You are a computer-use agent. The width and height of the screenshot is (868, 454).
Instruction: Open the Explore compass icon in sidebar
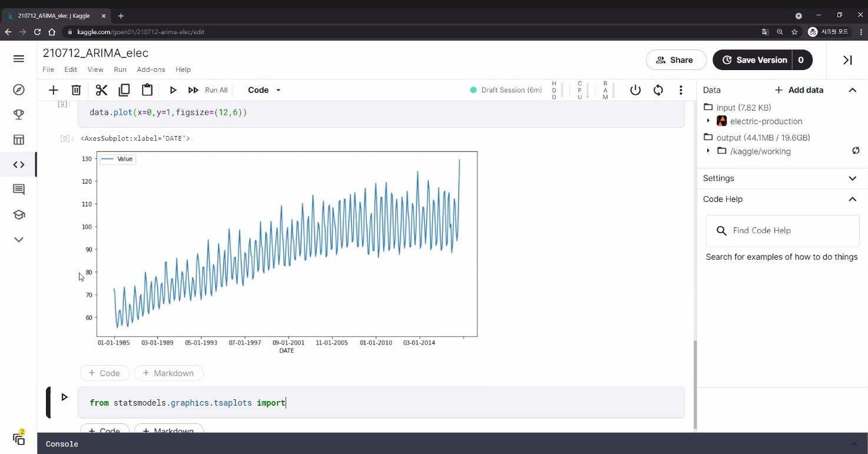tap(19, 90)
